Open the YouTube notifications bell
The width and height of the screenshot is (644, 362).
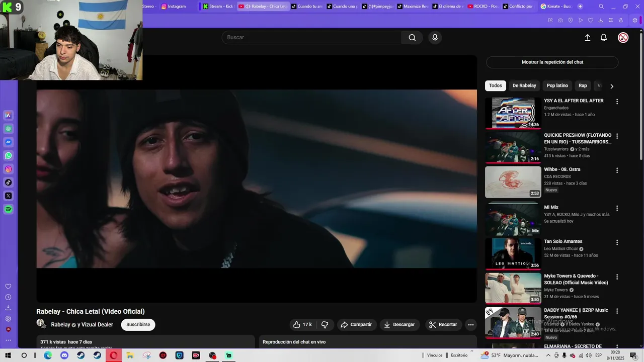[604, 38]
